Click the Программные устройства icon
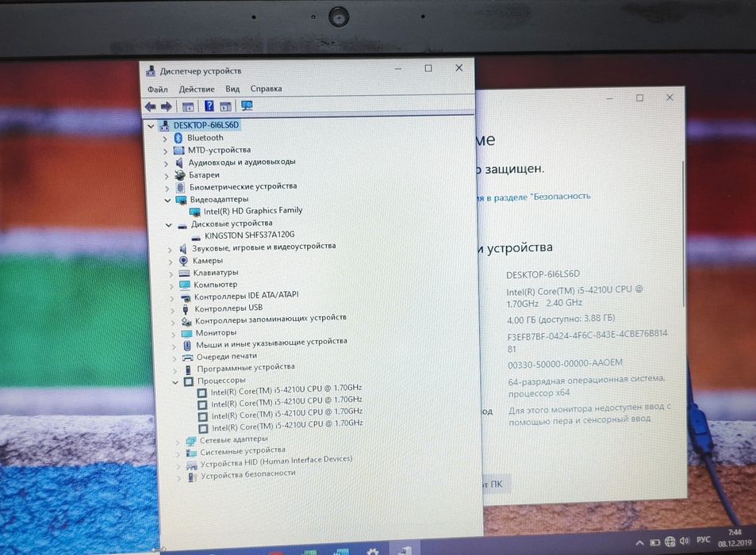756x555 pixels. 189,369
